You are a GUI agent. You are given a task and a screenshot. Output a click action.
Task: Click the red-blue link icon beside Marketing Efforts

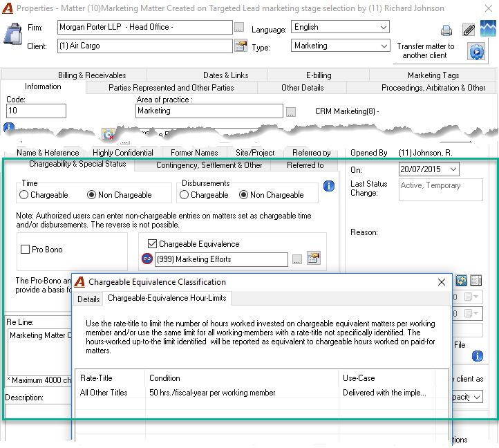[147, 259]
